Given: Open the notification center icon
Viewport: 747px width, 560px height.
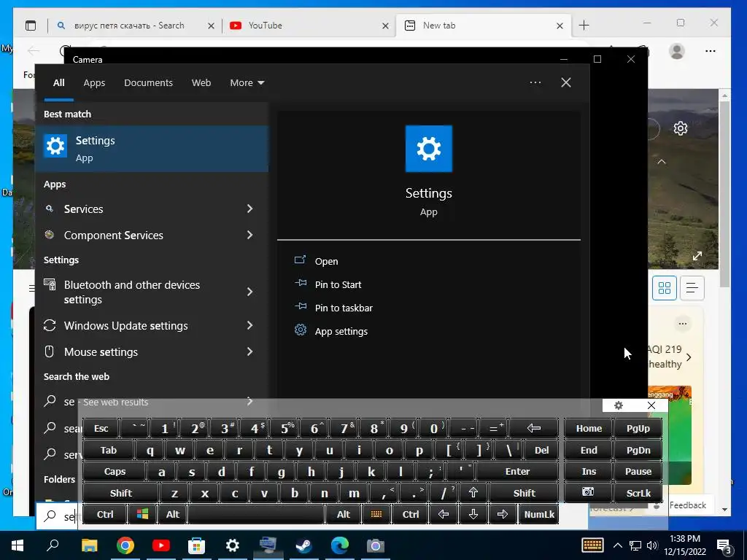Looking at the screenshot, I should tap(725, 545).
